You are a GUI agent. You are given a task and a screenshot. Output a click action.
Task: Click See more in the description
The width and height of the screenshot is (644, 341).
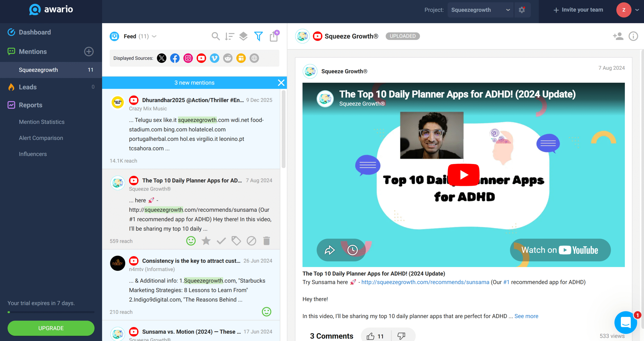pyautogui.click(x=526, y=316)
